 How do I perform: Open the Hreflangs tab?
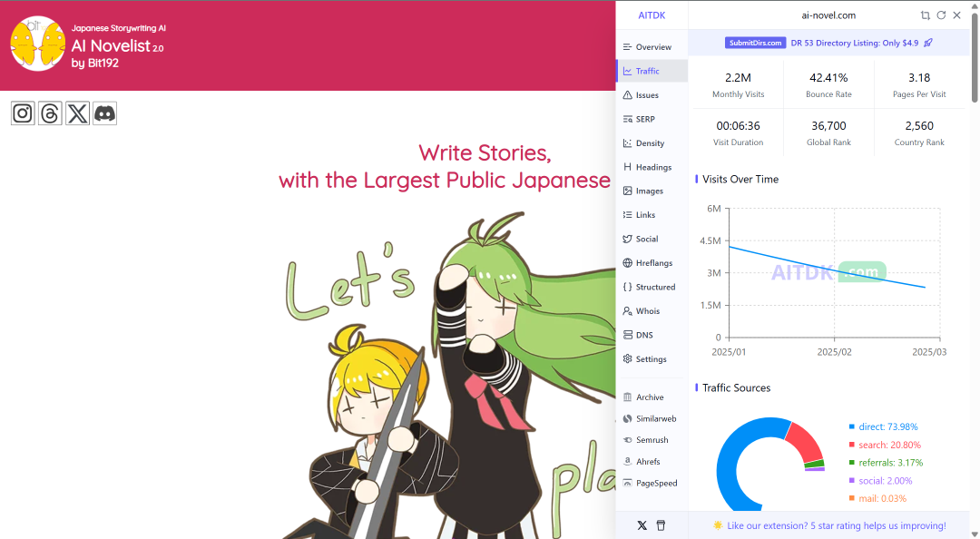pos(652,262)
